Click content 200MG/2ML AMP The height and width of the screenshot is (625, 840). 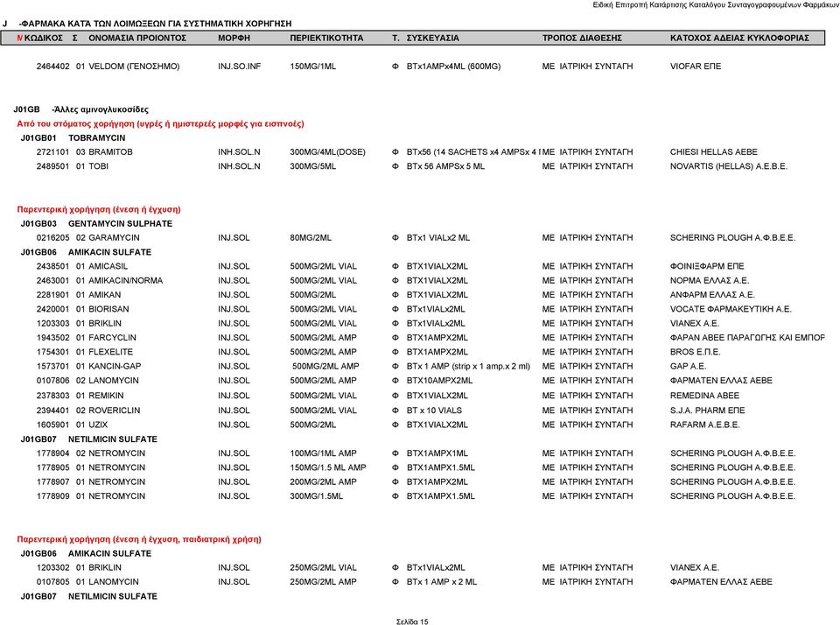323,482
